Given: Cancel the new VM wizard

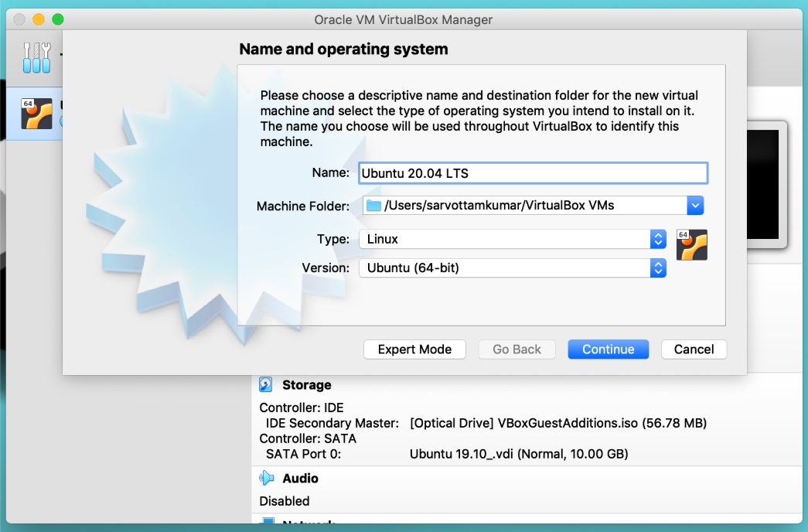Looking at the screenshot, I should pyautogui.click(x=694, y=350).
